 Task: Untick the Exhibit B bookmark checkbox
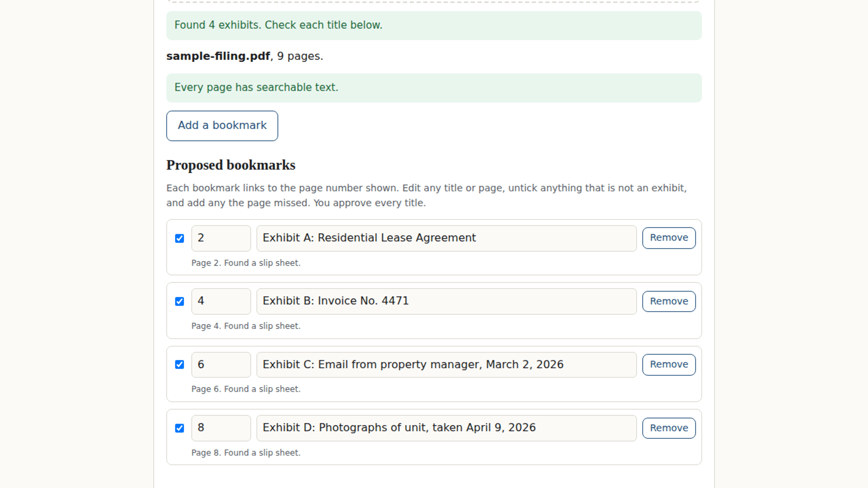click(179, 301)
